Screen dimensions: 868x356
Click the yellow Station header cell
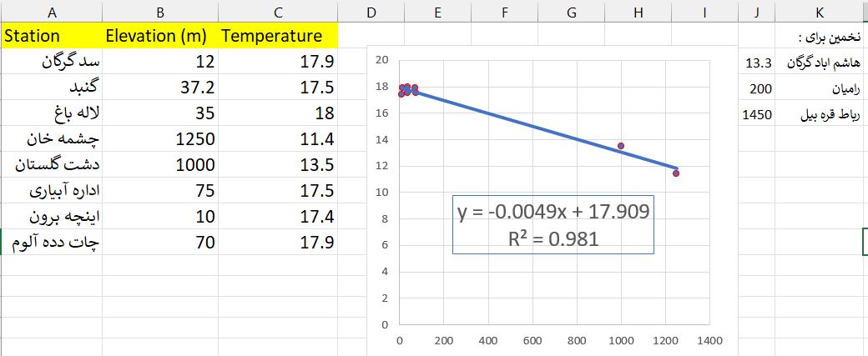[x=52, y=36]
